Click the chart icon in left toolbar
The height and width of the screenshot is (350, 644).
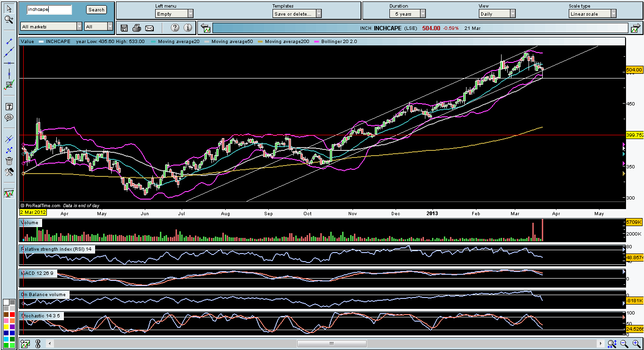(x=9, y=193)
